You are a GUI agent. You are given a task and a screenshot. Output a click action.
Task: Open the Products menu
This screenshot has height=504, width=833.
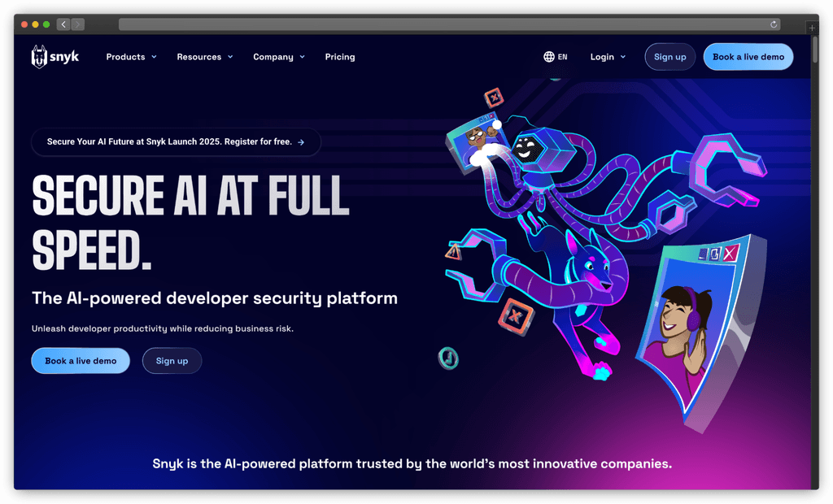click(x=131, y=57)
